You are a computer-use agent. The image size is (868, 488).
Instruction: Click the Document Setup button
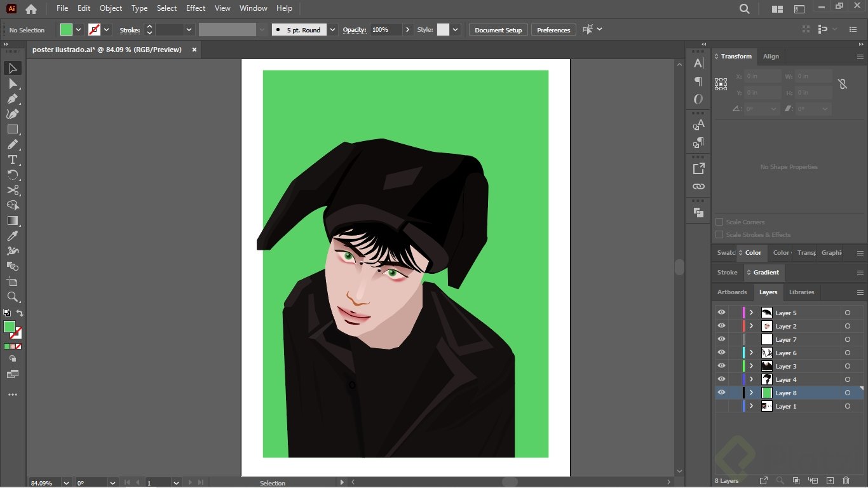click(498, 30)
